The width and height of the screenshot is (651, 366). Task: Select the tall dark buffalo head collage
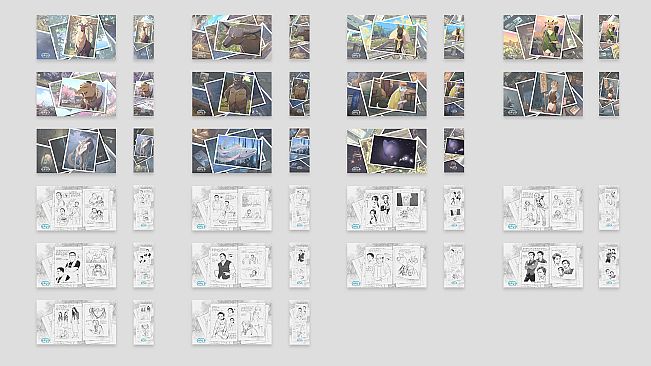coord(299,37)
